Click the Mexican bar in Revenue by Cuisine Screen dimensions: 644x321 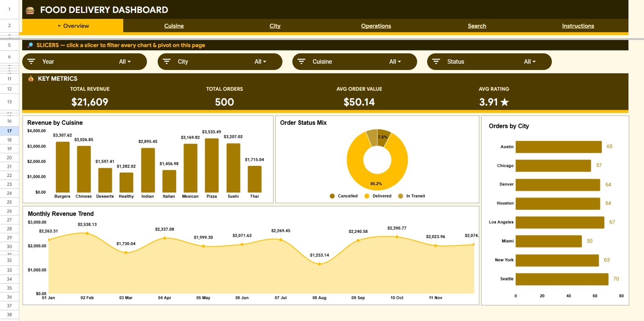[190, 168]
